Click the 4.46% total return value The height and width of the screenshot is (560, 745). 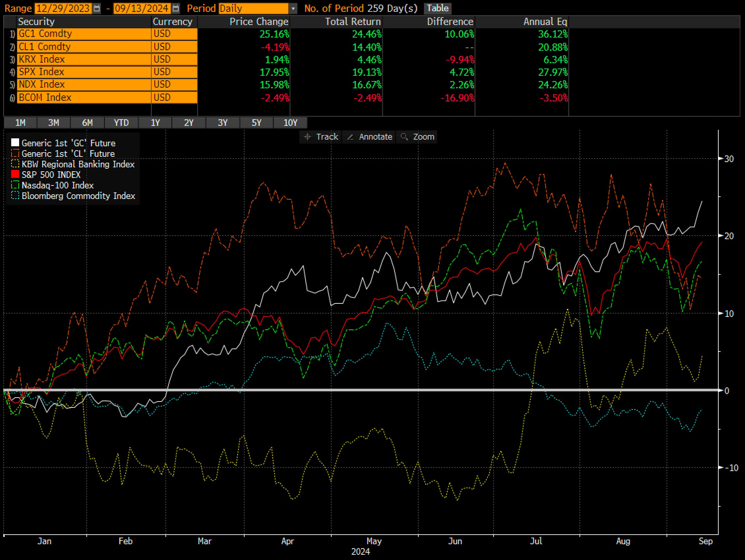tap(369, 60)
